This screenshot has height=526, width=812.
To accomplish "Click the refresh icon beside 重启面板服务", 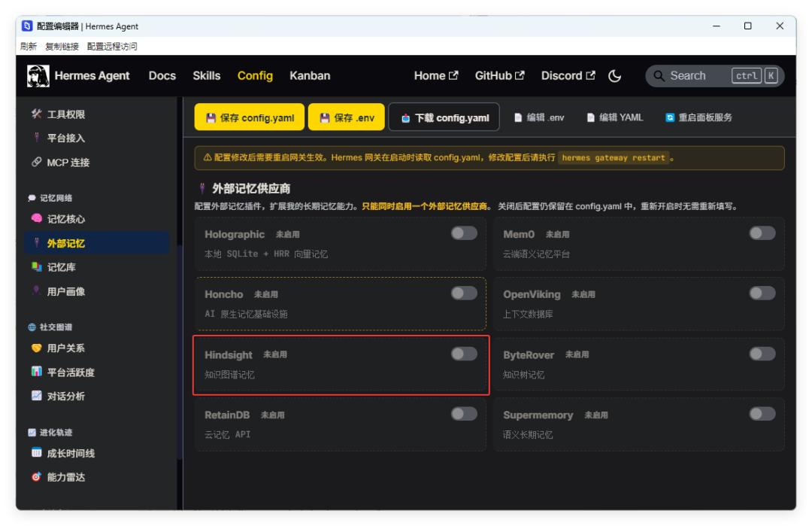I will point(670,117).
